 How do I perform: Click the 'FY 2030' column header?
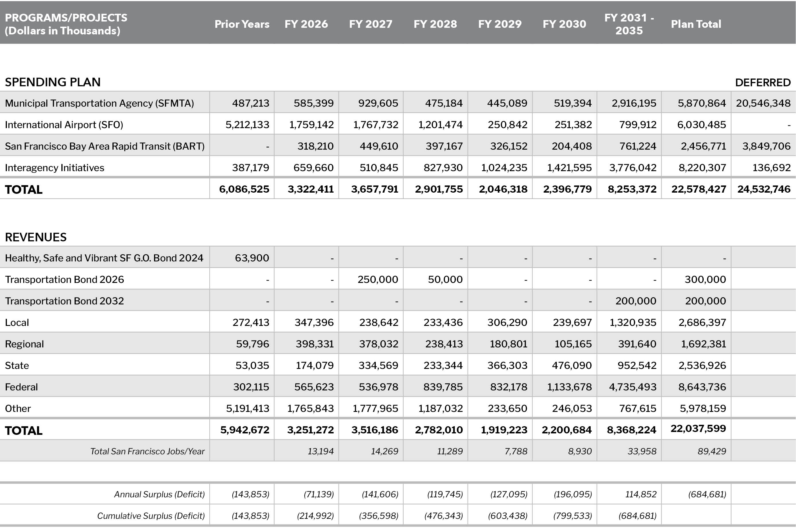pos(564,24)
